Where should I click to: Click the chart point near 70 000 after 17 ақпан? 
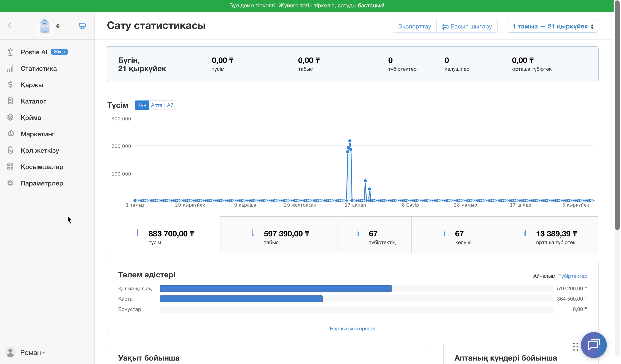pos(365,181)
